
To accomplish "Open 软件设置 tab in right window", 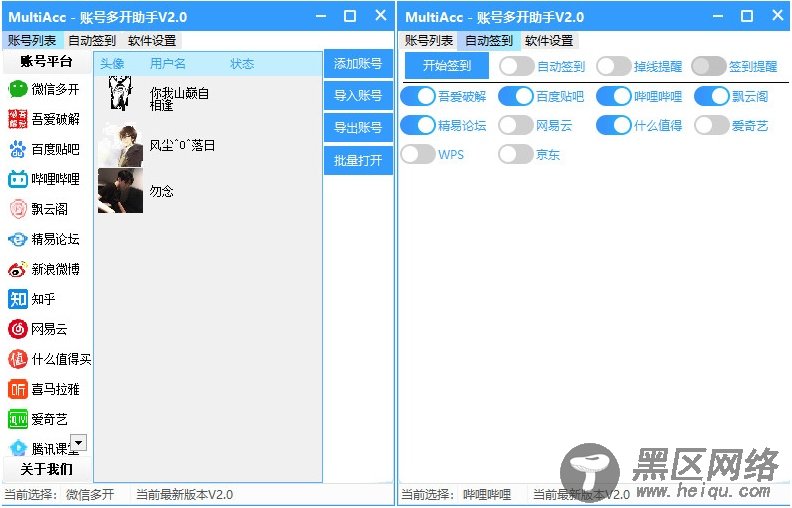I will pos(549,40).
